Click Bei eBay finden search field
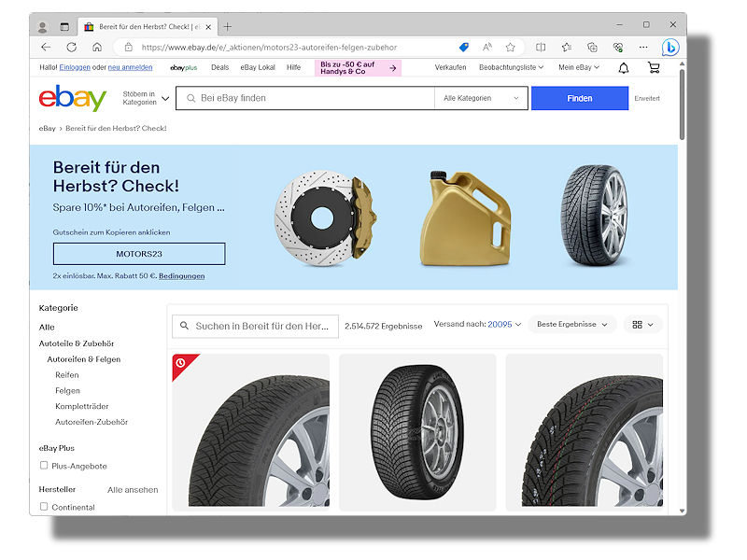 coord(305,98)
